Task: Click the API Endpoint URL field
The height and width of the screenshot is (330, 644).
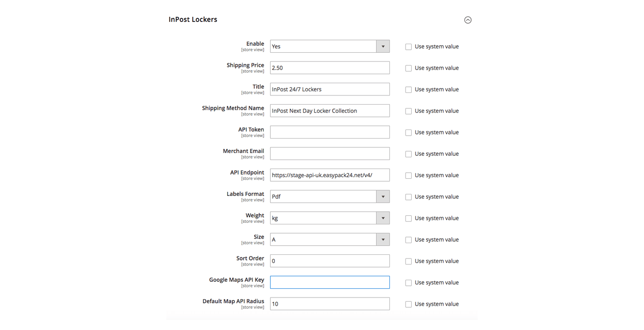Action: coord(330,175)
